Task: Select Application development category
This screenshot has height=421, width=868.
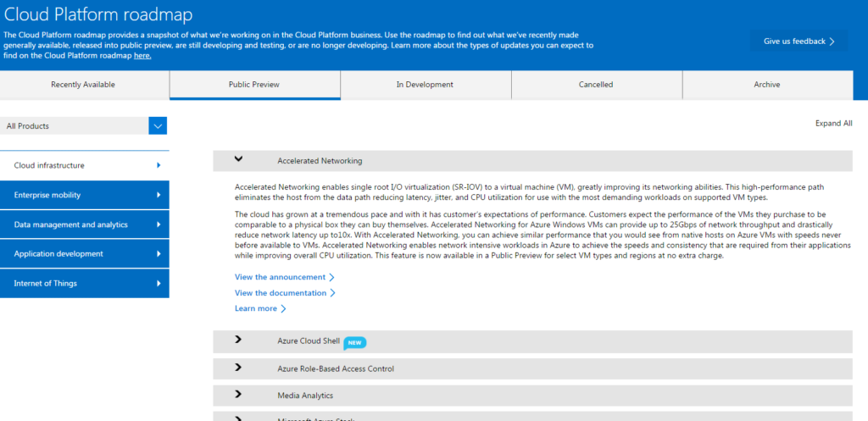Action: [84, 254]
